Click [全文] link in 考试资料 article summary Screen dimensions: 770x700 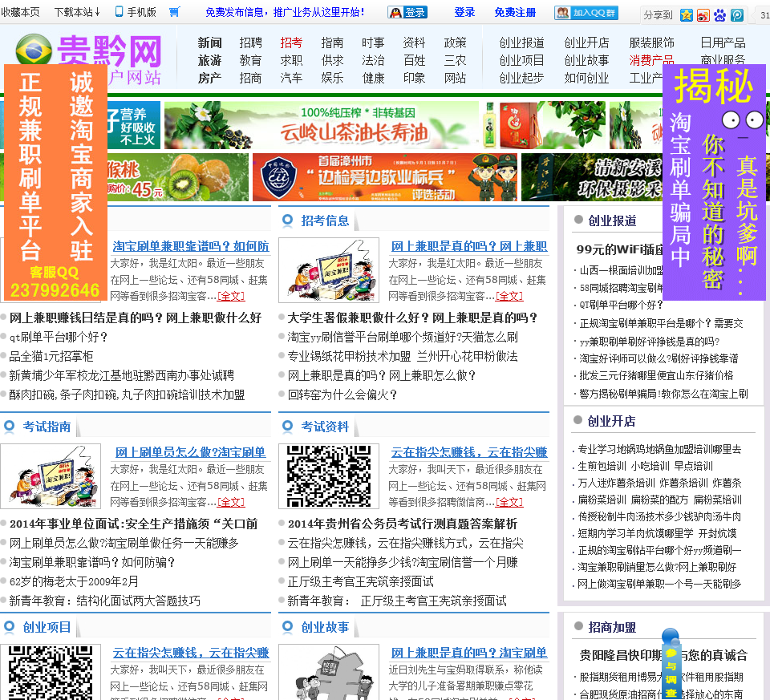(509, 502)
